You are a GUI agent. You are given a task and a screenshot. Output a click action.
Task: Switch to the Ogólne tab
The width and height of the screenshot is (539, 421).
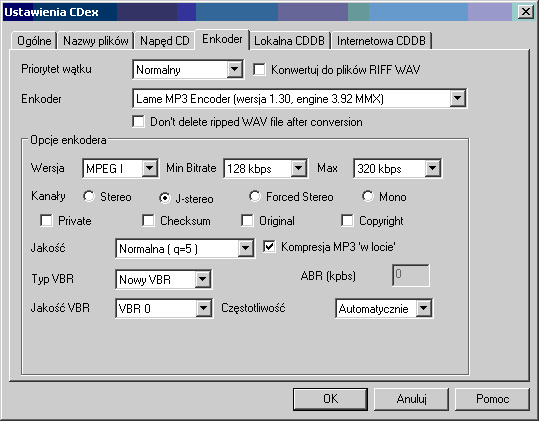click(34, 41)
